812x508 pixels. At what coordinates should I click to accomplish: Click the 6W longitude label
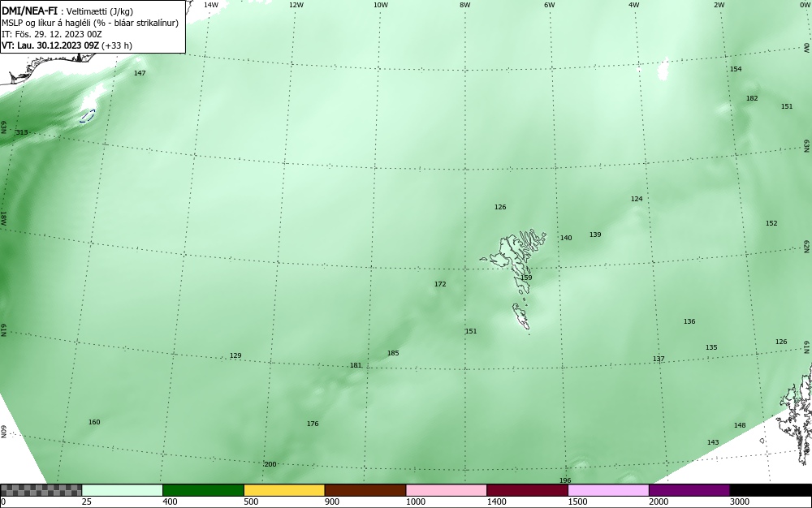(550, 5)
